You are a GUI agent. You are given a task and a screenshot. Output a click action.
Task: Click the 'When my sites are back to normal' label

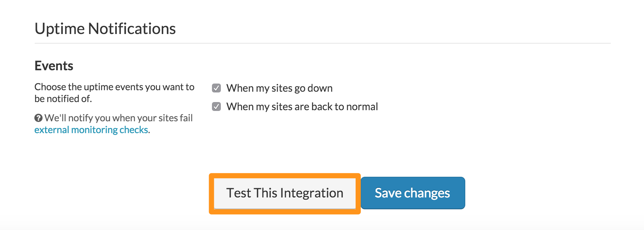pos(302,106)
